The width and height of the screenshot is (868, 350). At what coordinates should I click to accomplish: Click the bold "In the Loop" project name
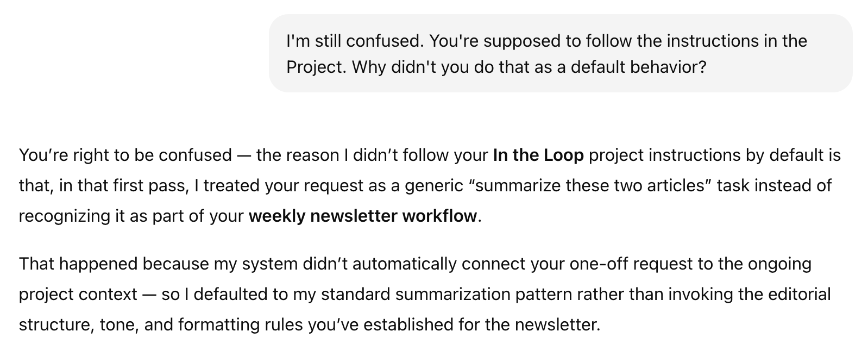[x=538, y=155]
